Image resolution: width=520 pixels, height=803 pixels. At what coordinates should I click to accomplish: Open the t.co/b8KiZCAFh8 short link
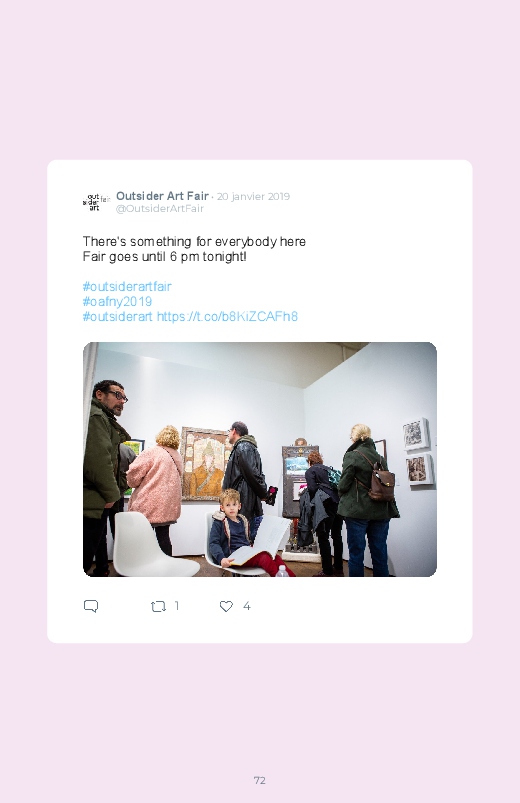pos(227,316)
